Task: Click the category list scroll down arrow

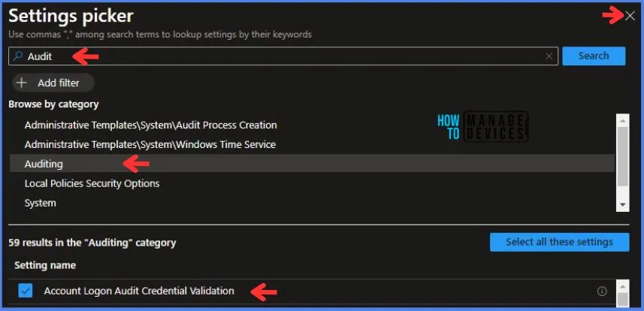Action: click(623, 204)
